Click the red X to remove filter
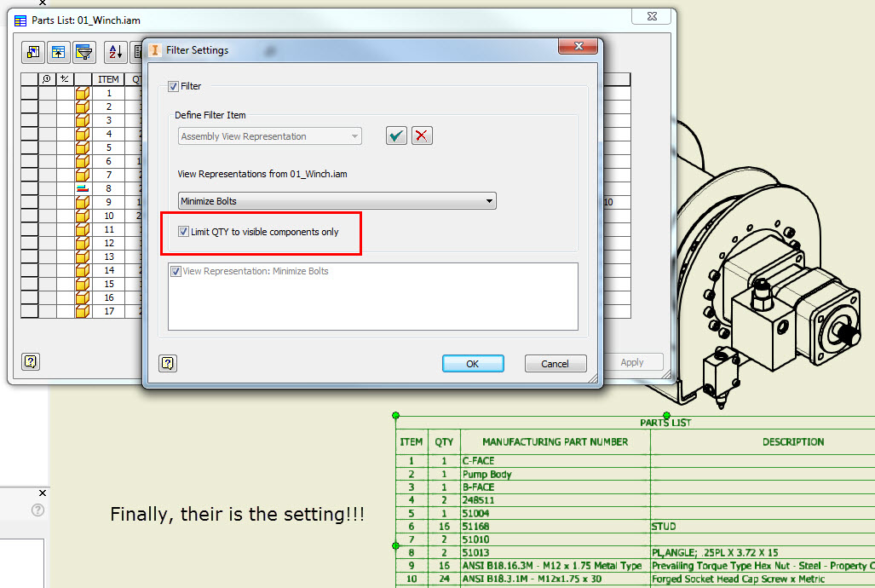Screen dimensions: 875x588 tap(422, 135)
